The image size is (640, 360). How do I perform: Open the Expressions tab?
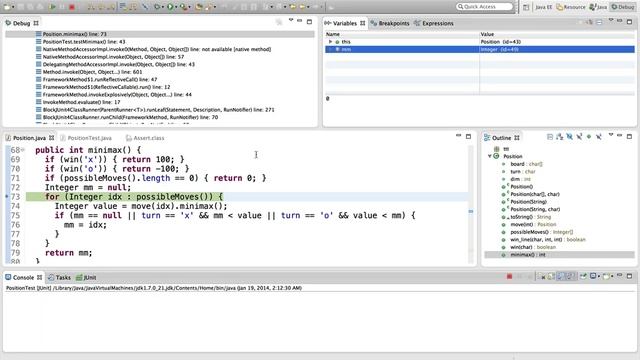point(434,23)
